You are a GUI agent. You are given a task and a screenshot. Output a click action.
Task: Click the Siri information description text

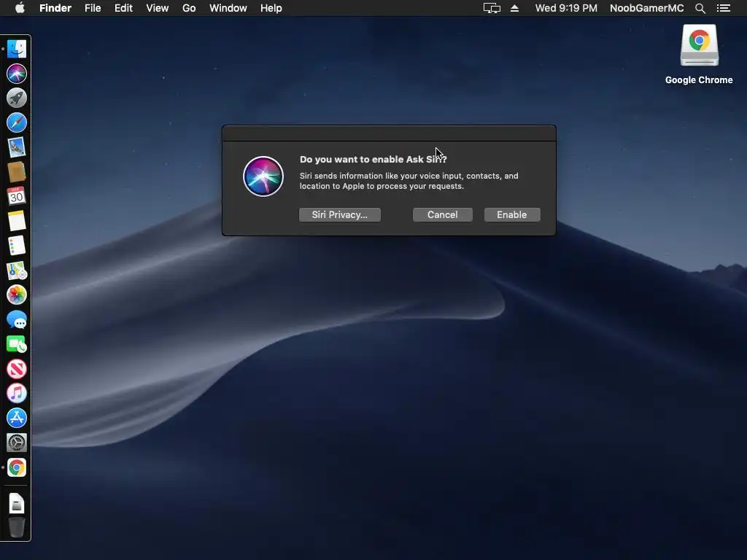[x=409, y=181]
